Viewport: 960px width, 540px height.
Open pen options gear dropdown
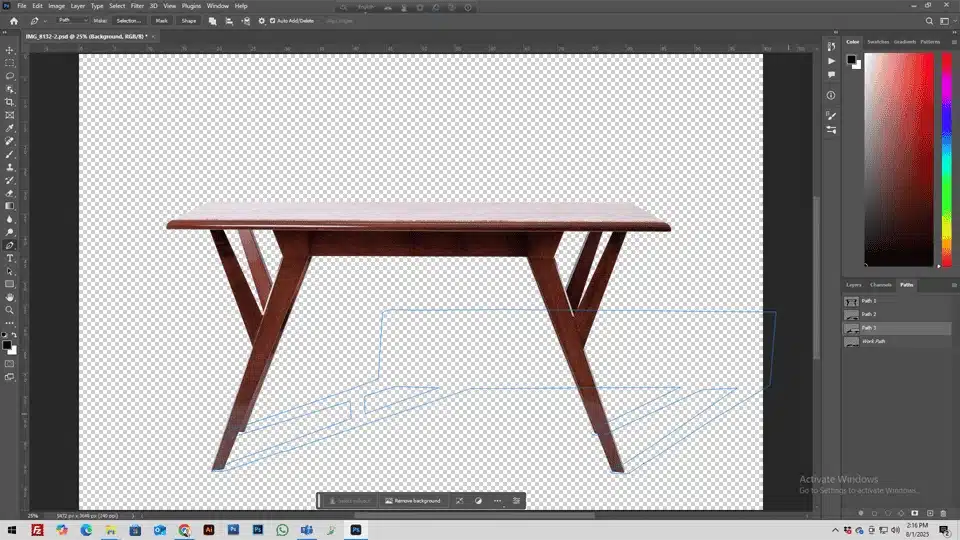[261, 21]
